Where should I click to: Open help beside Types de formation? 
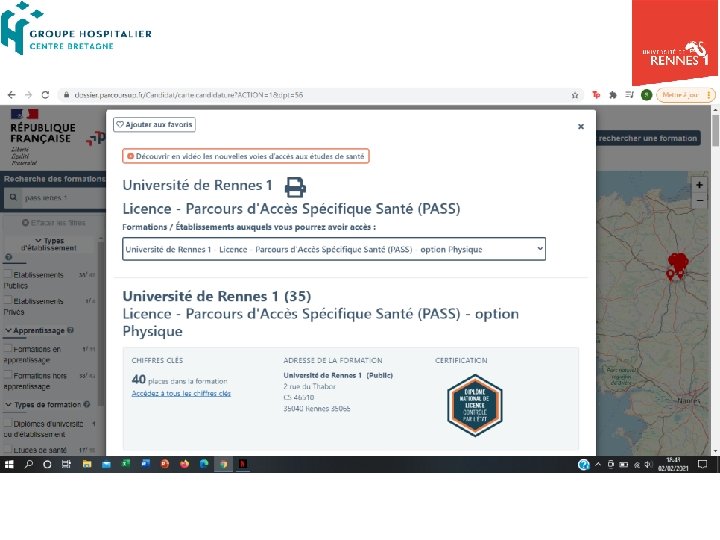(x=87, y=404)
